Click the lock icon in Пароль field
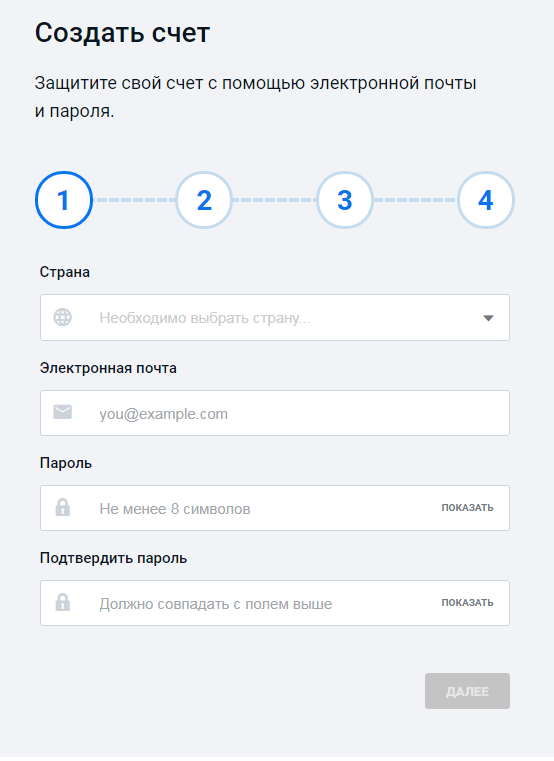Viewport: 554px width, 761px height. pyautogui.click(x=63, y=508)
